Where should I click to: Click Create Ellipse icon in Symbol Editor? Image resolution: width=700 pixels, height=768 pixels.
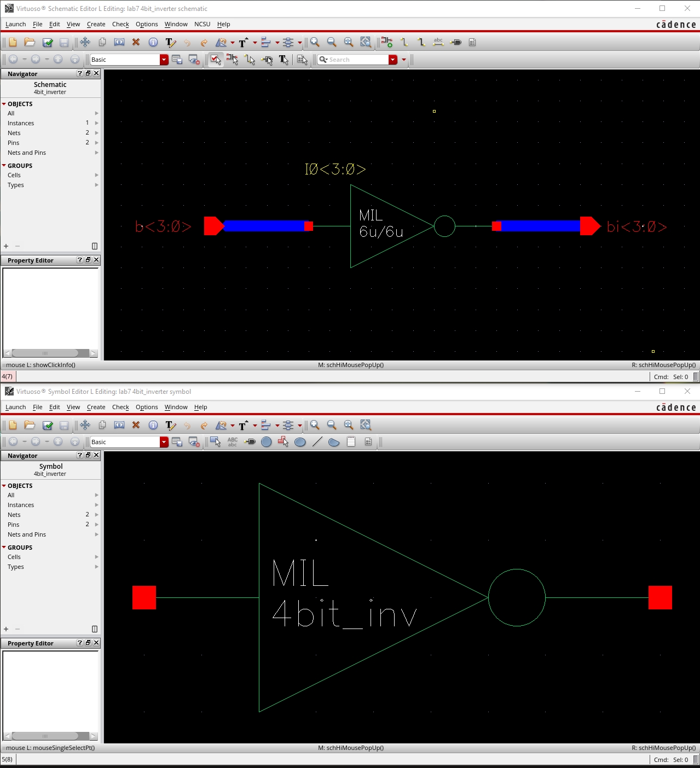point(300,442)
